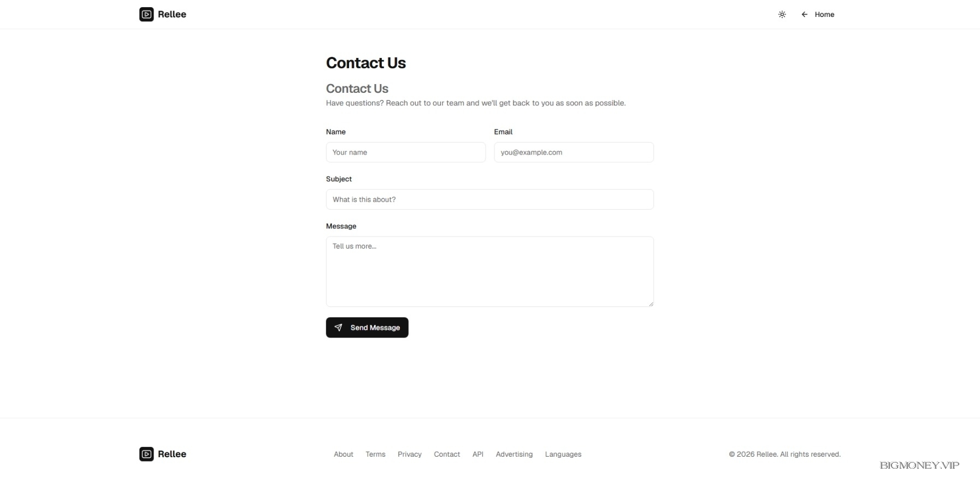Viewport: 980px width, 490px height.
Task: Open the About footer link
Action: 343,454
